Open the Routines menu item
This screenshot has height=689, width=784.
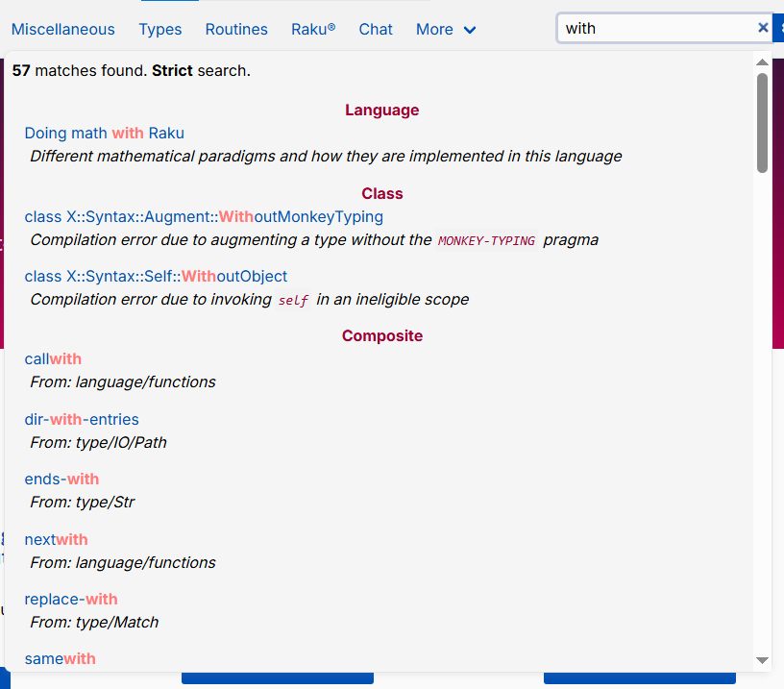(x=236, y=29)
